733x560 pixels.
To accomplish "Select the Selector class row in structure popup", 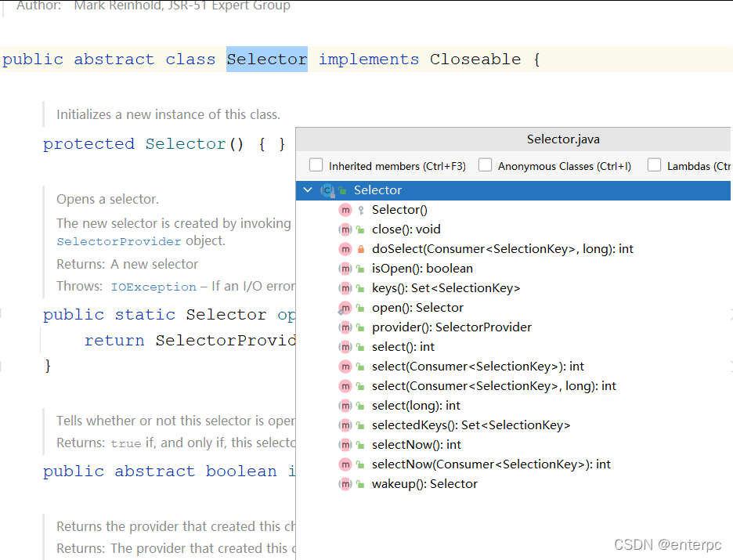I will pos(513,190).
